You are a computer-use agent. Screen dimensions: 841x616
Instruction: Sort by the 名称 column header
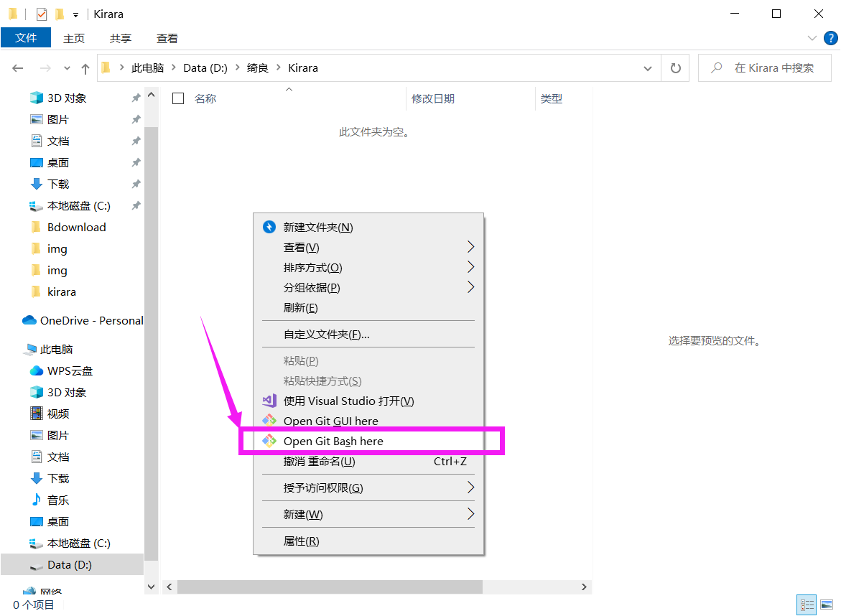(x=205, y=98)
